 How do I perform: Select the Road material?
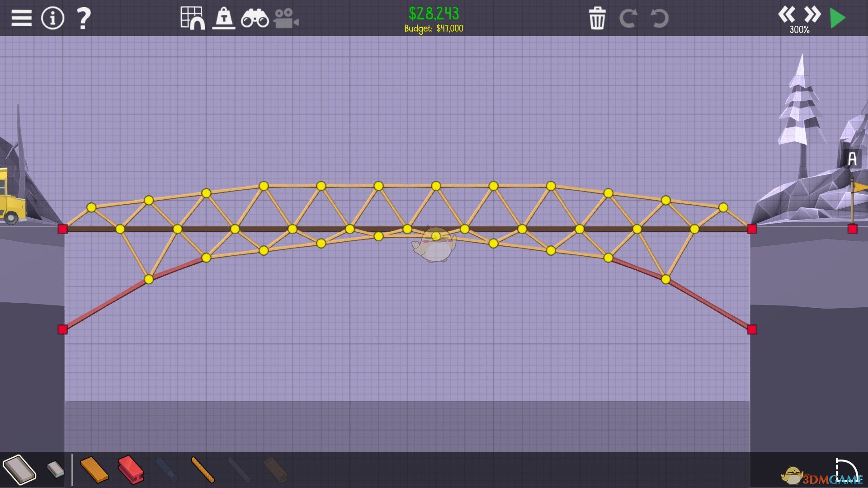tap(19, 469)
